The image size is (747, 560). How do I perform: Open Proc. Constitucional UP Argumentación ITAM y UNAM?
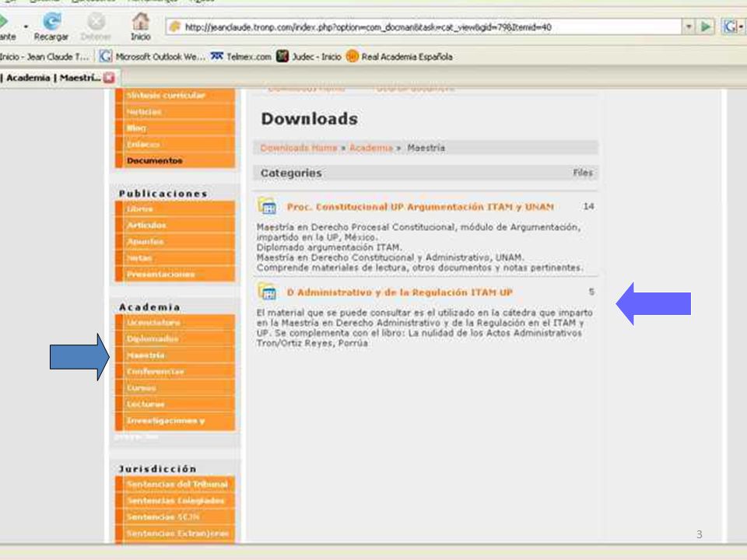(x=420, y=207)
